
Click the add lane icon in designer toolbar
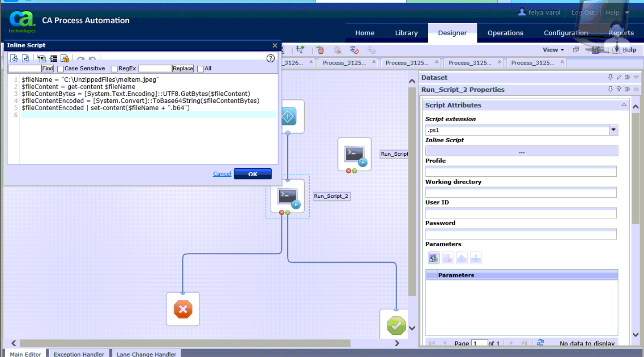(x=300, y=50)
